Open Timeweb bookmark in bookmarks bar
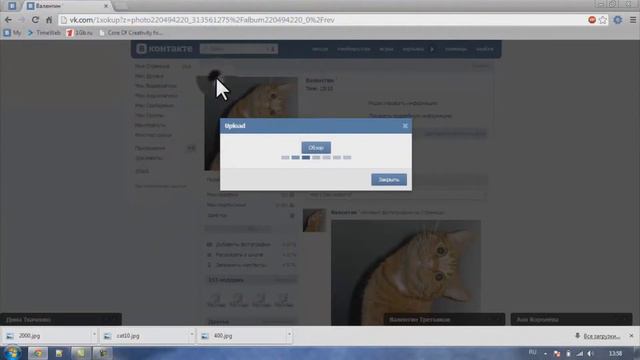640x360 pixels. tap(44, 33)
